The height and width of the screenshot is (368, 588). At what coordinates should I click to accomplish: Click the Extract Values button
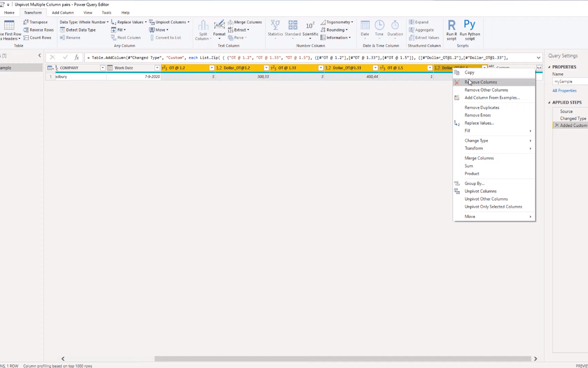(424, 37)
